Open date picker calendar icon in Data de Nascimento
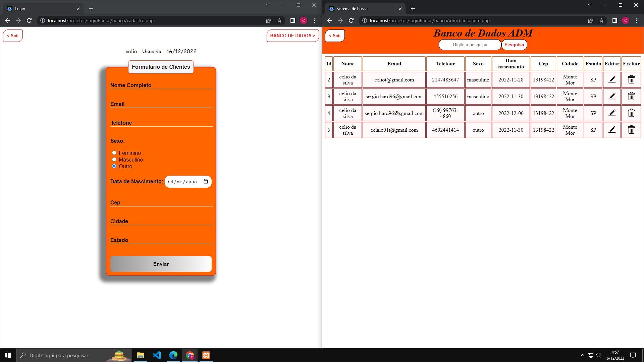This screenshot has height=362, width=644. click(206, 182)
